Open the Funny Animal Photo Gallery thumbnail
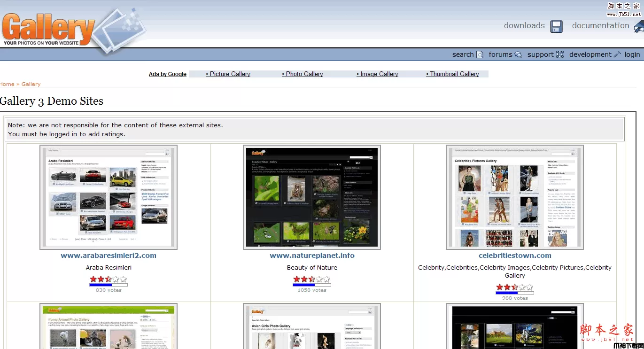The height and width of the screenshot is (349, 644). [x=109, y=326]
